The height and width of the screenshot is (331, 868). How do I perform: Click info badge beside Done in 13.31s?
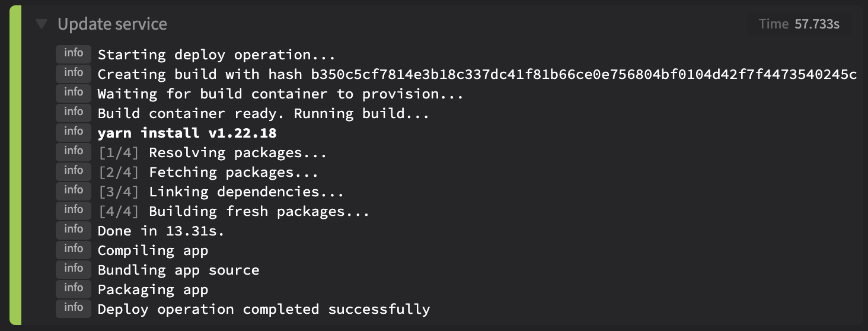[x=74, y=230]
